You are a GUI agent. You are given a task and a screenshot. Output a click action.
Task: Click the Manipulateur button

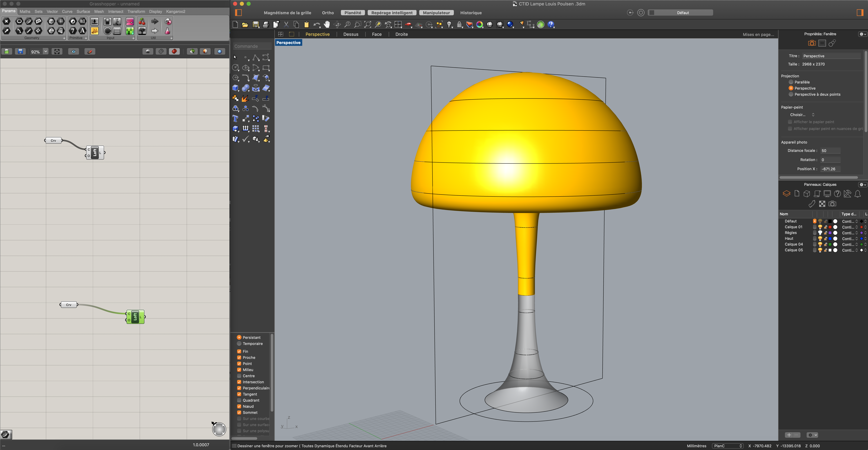click(x=436, y=13)
